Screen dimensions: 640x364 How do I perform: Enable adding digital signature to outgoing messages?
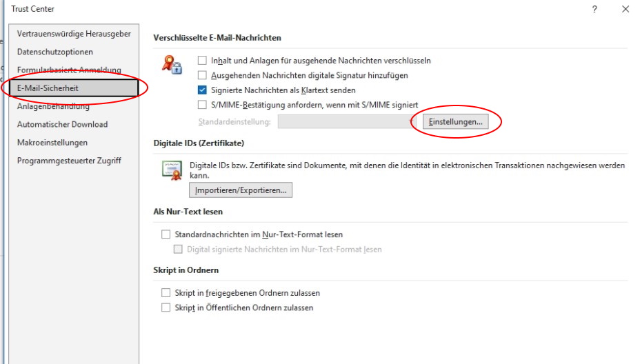tap(202, 75)
